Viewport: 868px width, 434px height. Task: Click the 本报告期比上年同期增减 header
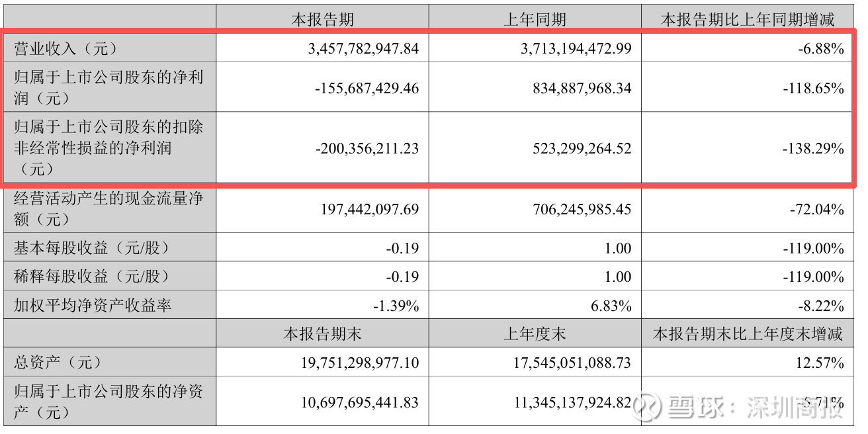pyautogui.click(x=748, y=19)
